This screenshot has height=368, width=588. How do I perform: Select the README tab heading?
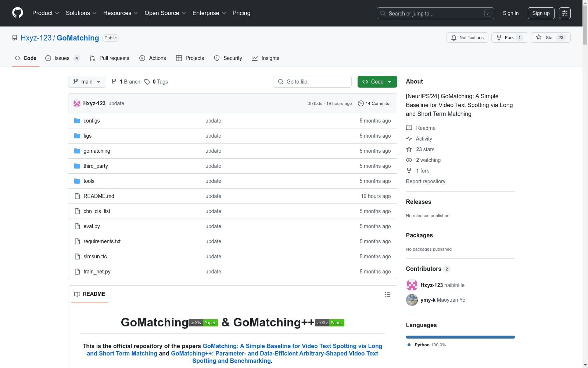coord(90,294)
